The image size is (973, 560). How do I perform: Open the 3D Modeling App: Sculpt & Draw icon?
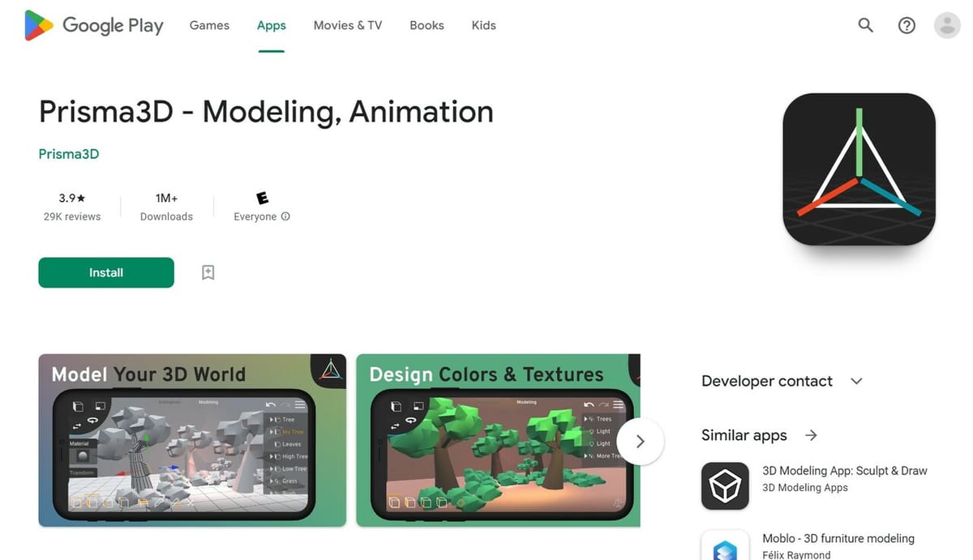[x=725, y=485]
